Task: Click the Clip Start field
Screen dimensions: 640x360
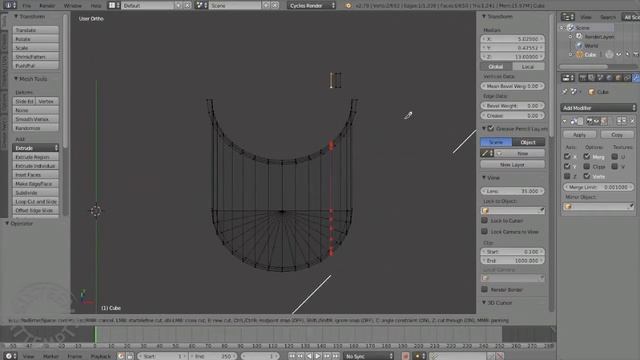Action: click(513, 252)
